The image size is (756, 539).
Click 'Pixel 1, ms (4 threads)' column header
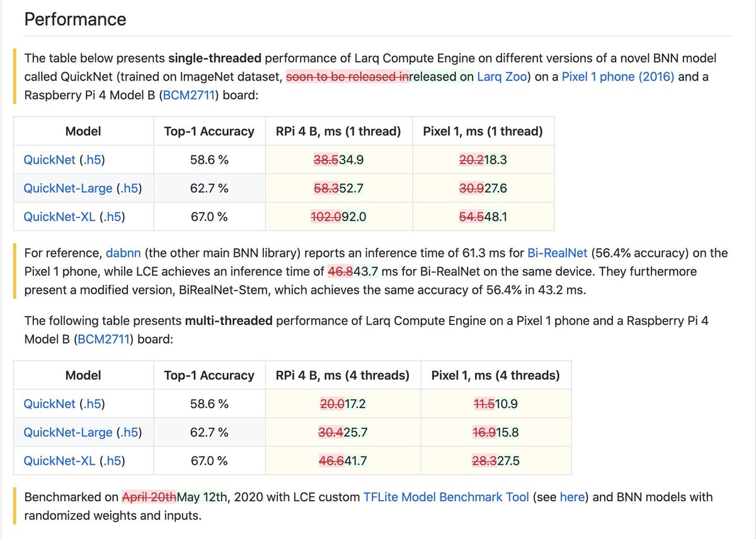(x=496, y=375)
